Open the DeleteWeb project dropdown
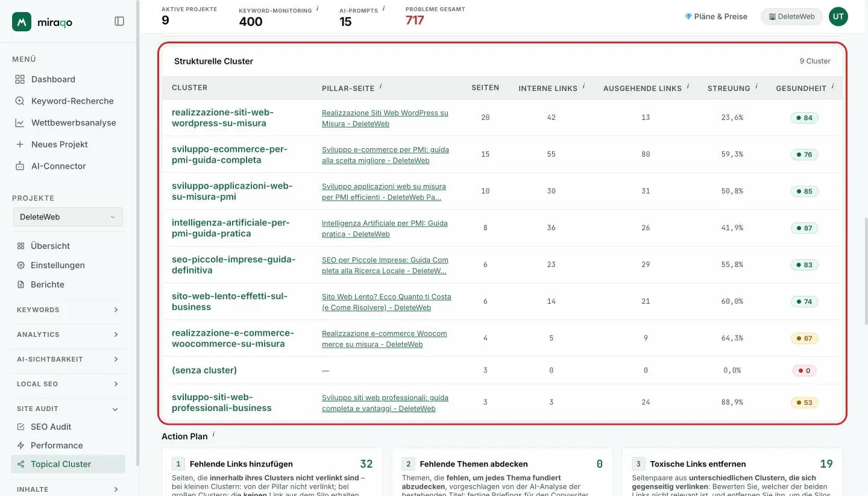The height and width of the screenshot is (496, 868). click(68, 217)
